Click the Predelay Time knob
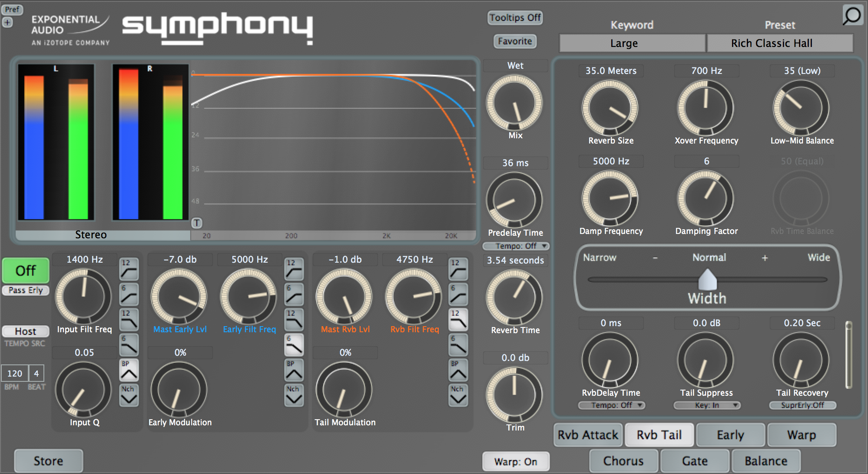The image size is (868, 474). pos(514,200)
